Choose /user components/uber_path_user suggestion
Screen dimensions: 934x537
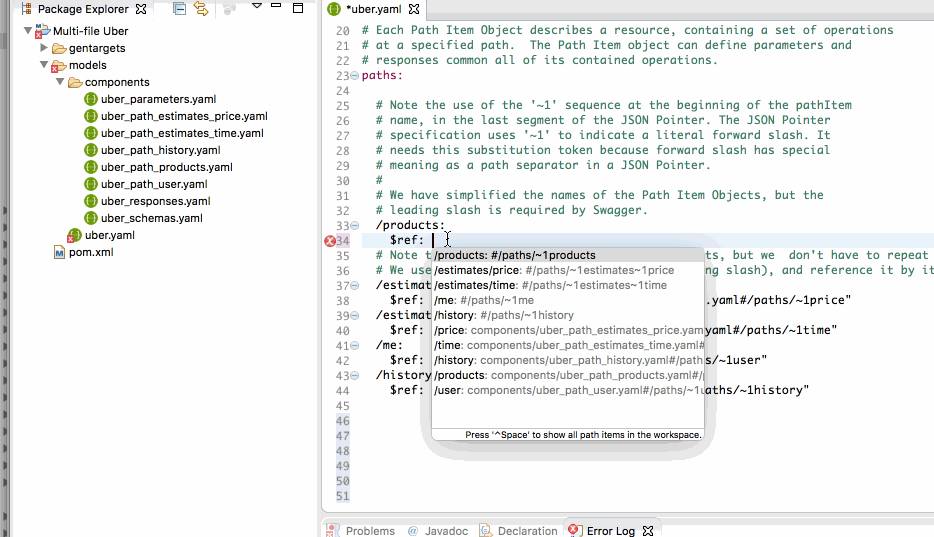click(x=568, y=390)
